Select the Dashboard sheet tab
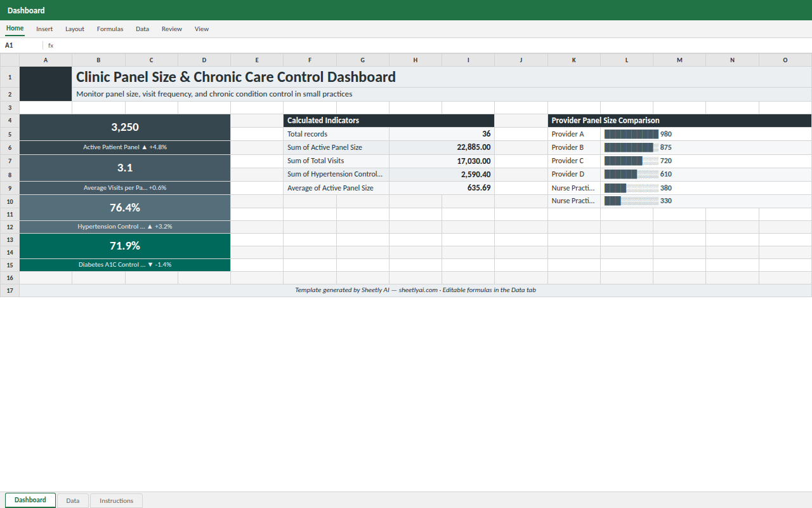812x508 pixels. 30,500
